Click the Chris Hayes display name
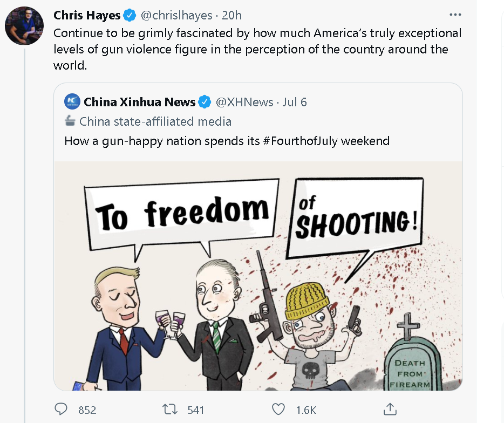The height and width of the screenshot is (423, 504). click(x=87, y=15)
